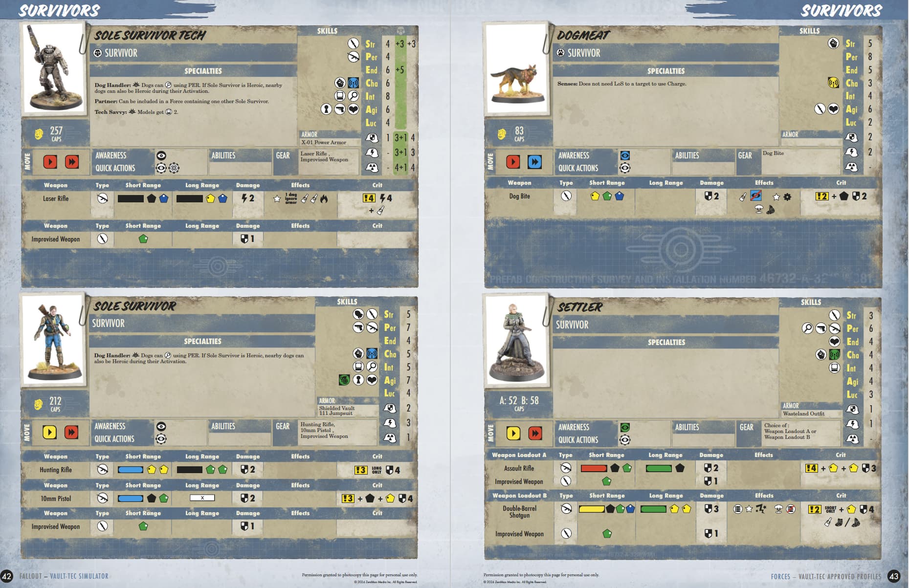This screenshot has height=588, width=909.
Task: Click the 'Partner:' specialty label
Action: point(106,102)
